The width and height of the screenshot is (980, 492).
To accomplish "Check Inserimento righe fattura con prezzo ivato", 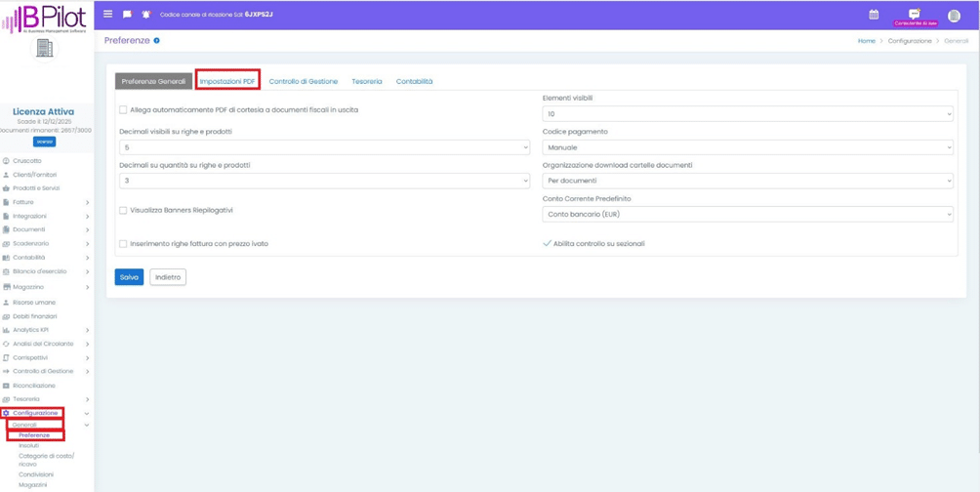I will [123, 244].
